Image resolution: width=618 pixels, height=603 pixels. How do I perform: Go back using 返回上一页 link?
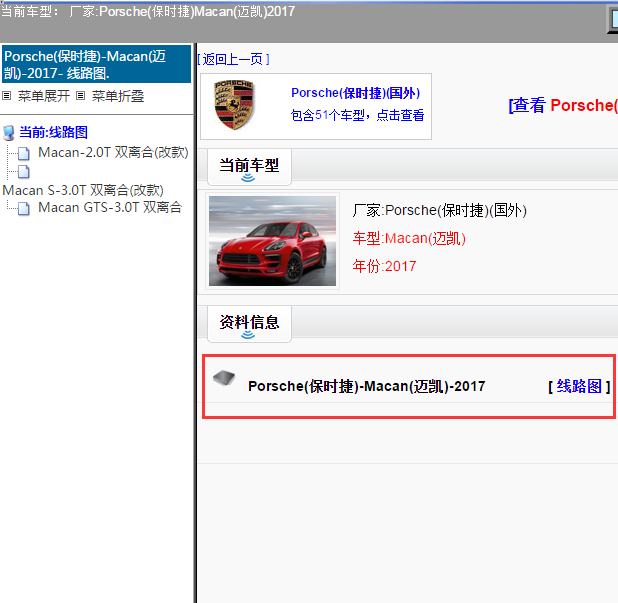click(233, 60)
